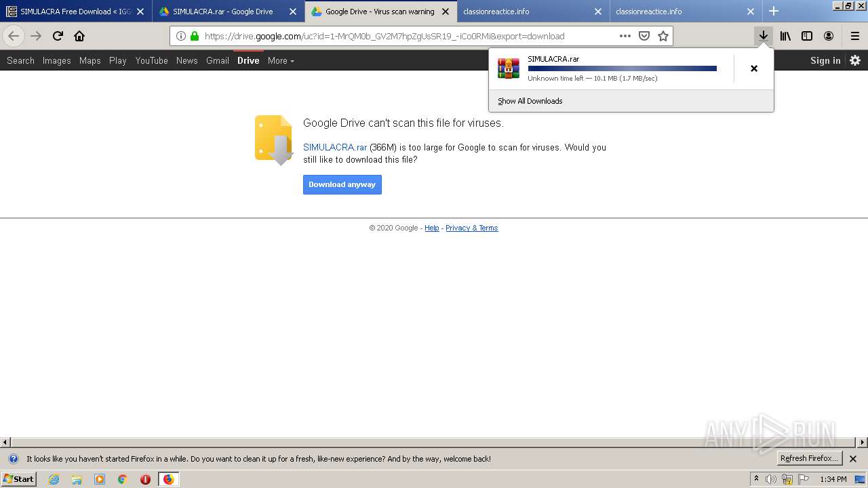Dismiss the Firefox refresh notification bar
Screen dimensions: 868x488
pos(853,459)
